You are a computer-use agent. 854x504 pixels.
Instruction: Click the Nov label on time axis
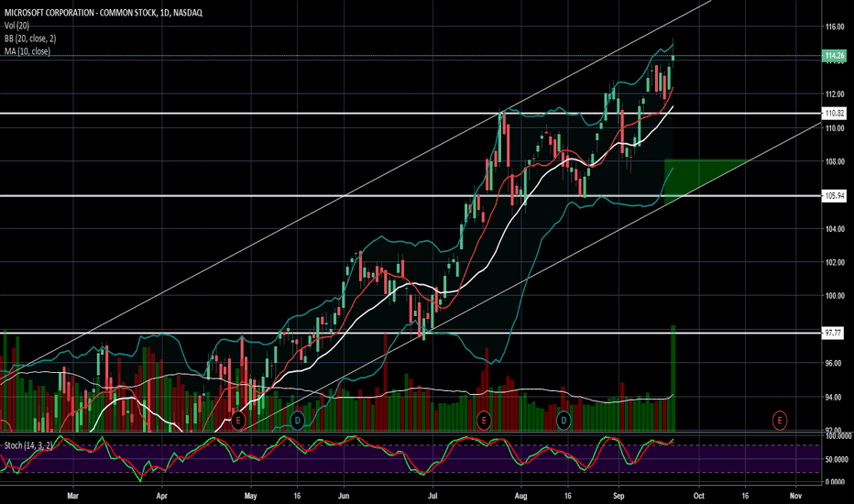point(795,496)
